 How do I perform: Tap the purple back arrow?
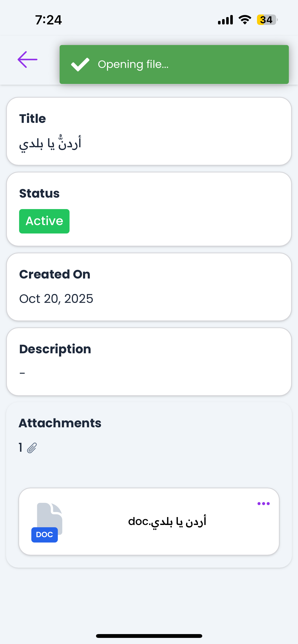(x=28, y=60)
